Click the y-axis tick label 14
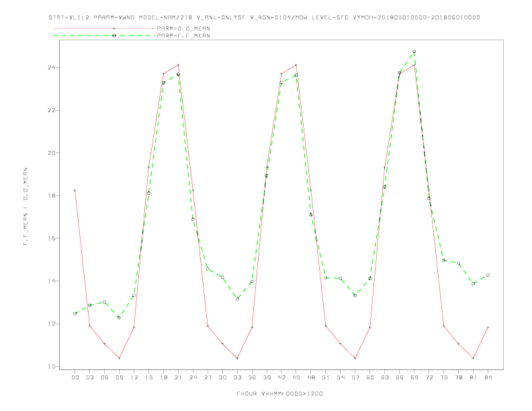Image resolution: width=532 pixels, height=411 pixels. pos(51,281)
